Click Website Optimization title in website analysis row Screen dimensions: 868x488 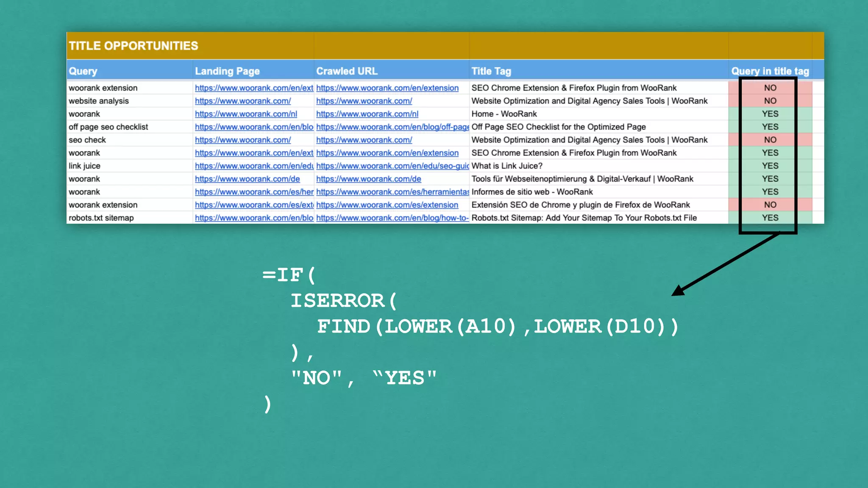(599, 101)
